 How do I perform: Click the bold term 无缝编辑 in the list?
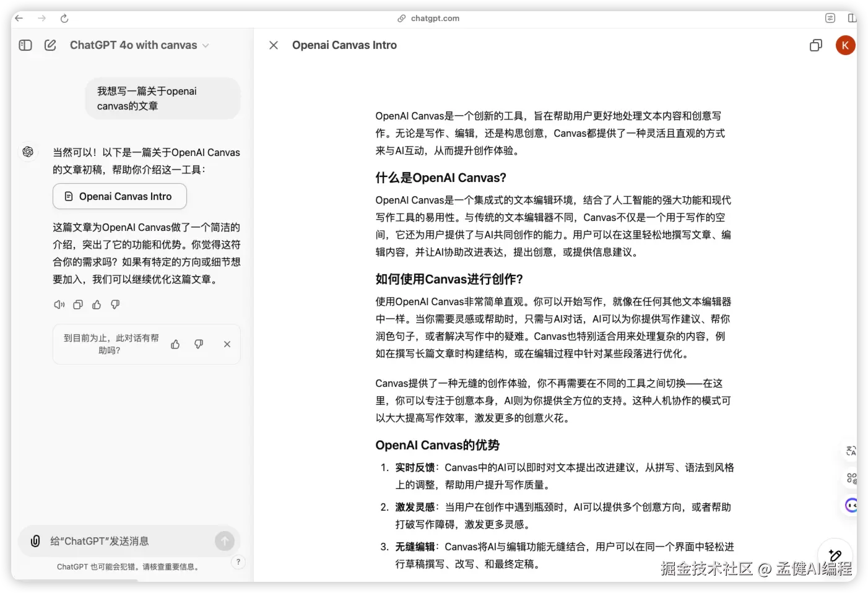(x=415, y=547)
